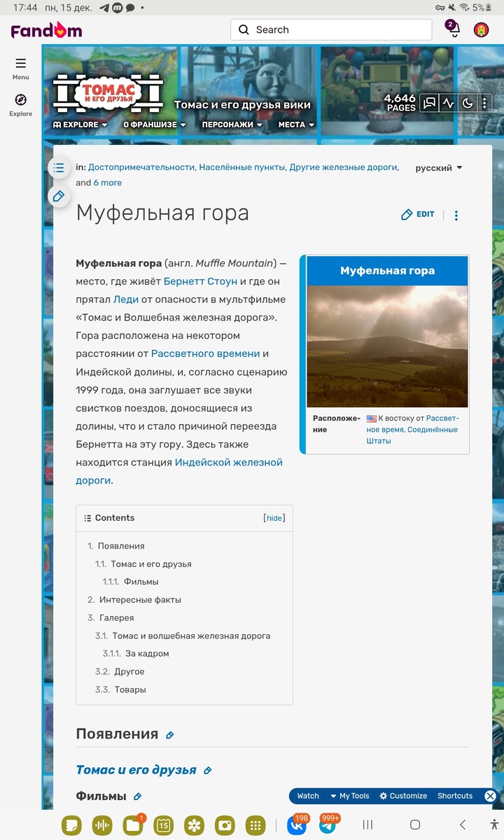The height and width of the screenshot is (840, 504).
Task: Open category Населённые пункты
Action: pyautogui.click(x=242, y=167)
